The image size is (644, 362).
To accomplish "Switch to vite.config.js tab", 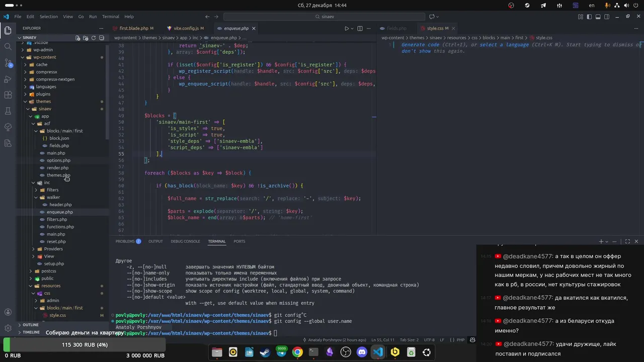I will coord(186,29).
